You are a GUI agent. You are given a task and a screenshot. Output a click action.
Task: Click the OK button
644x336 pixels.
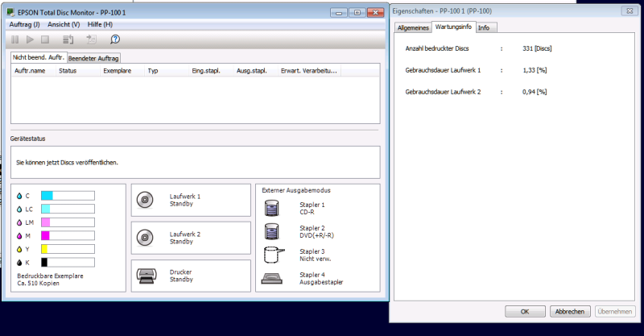(525, 311)
